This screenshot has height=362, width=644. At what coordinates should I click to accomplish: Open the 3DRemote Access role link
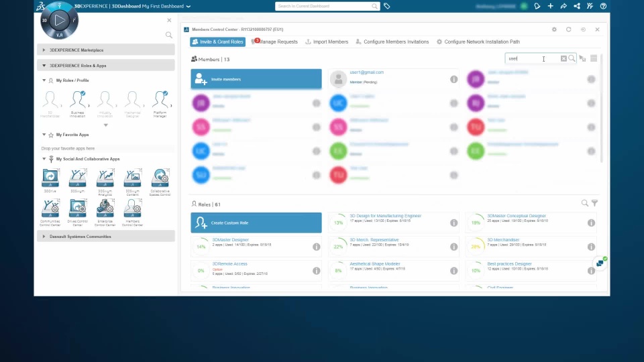point(229,264)
